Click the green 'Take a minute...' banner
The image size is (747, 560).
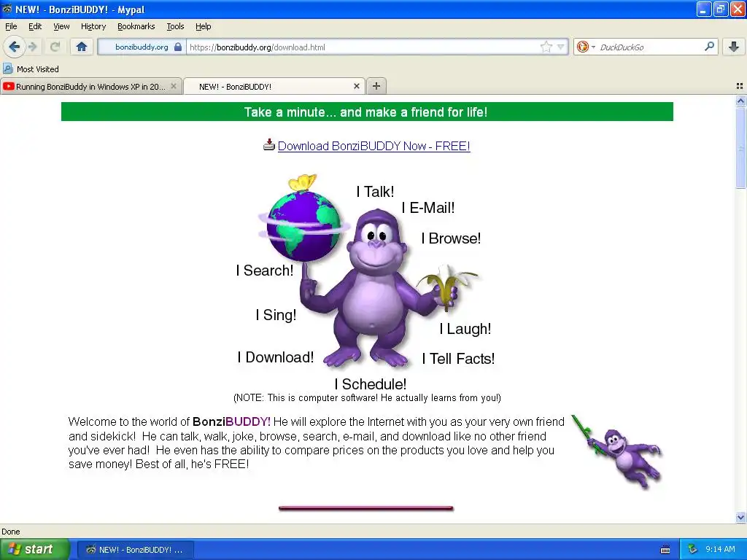point(367,112)
